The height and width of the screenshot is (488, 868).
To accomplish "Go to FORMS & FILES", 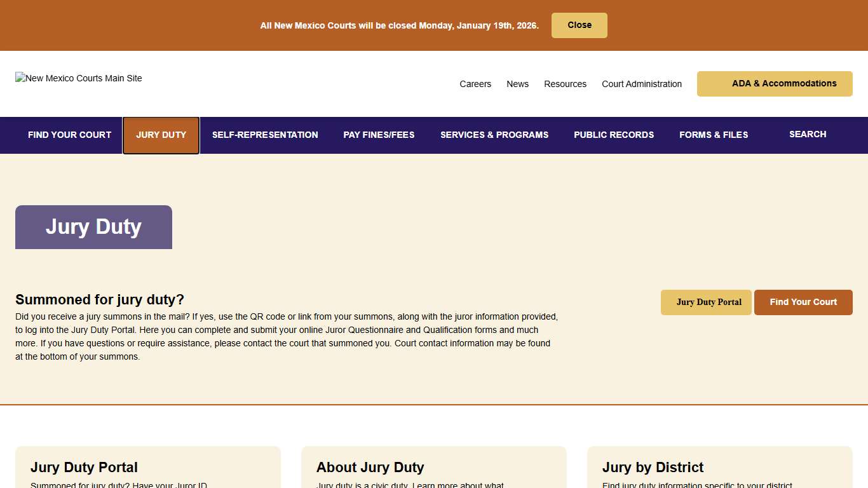I will [714, 135].
